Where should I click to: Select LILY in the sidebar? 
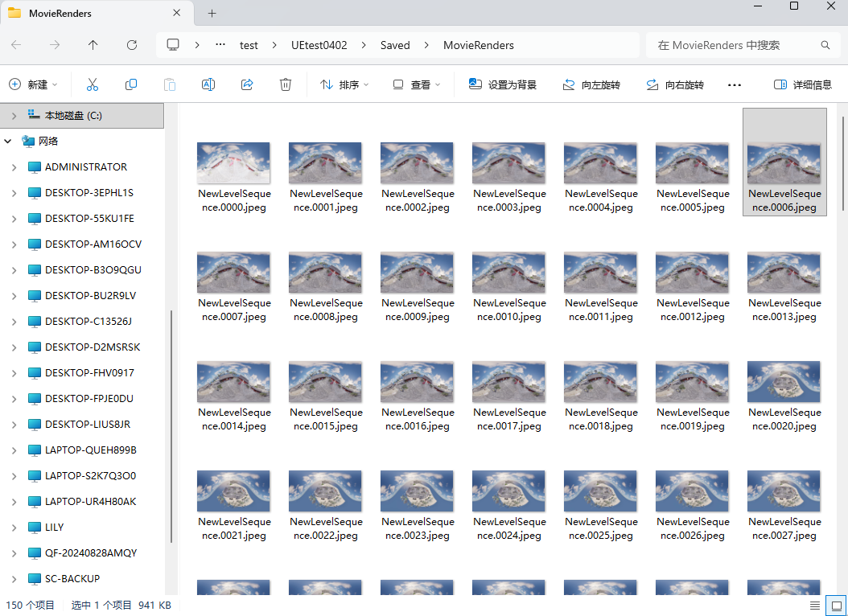coord(54,528)
